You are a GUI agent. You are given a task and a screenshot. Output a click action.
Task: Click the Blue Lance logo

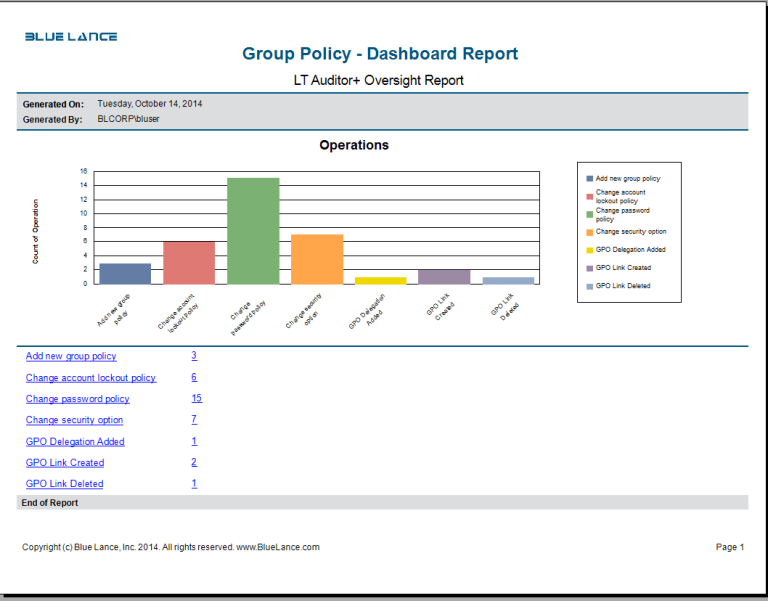[71, 37]
